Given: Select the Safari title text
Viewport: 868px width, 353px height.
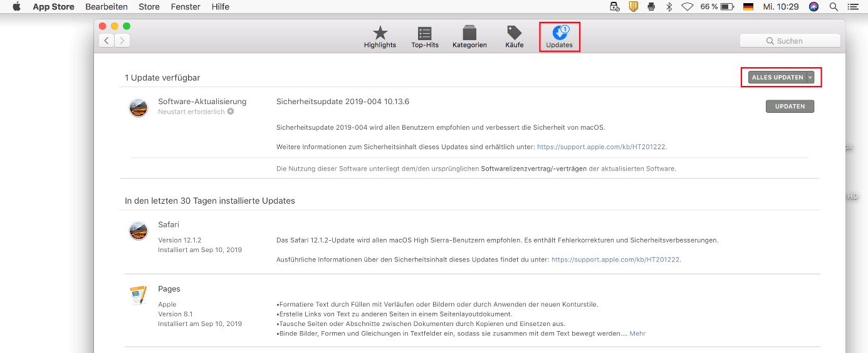Looking at the screenshot, I should click(x=169, y=224).
